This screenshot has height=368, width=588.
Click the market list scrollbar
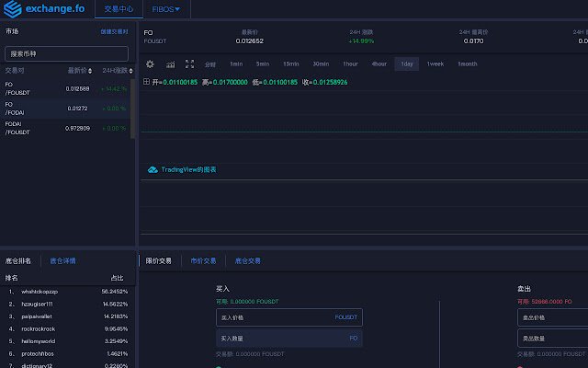pos(132,109)
